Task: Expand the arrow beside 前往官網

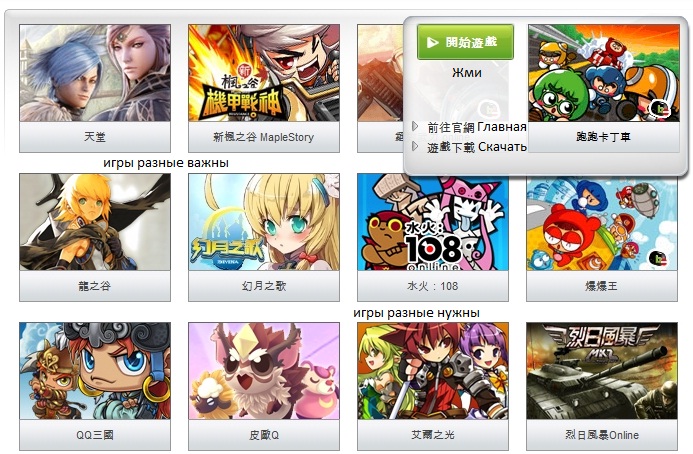Action: 415,126
